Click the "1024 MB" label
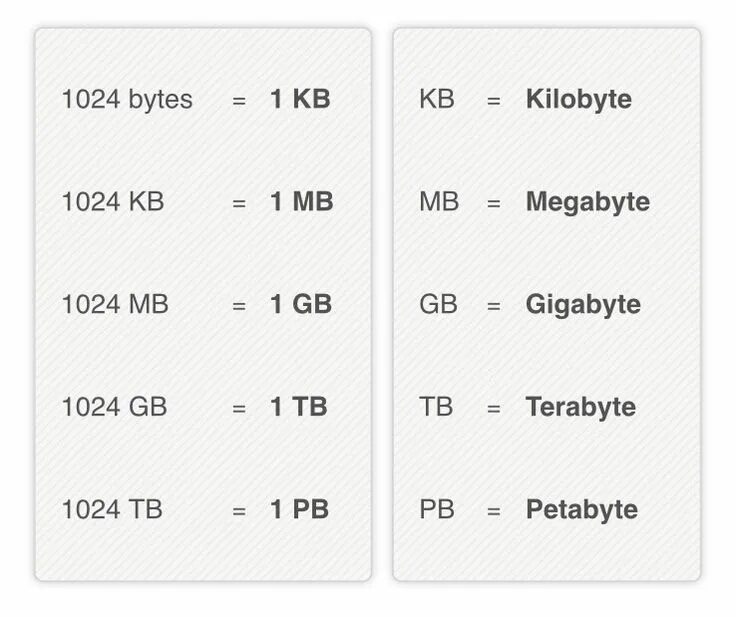The height and width of the screenshot is (617, 736). coord(115,305)
